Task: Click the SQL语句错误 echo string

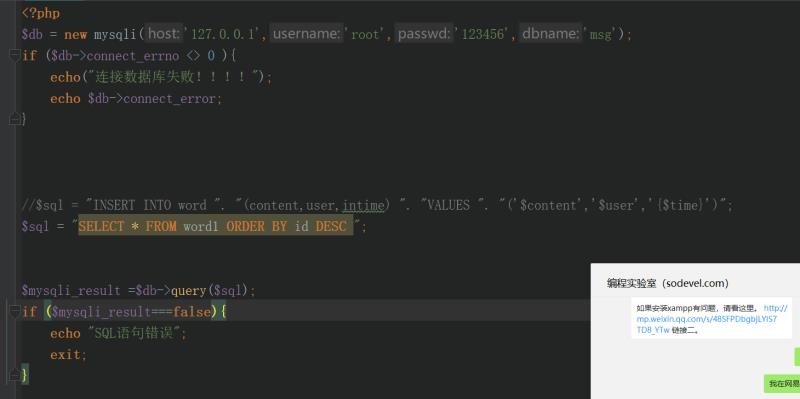Action: tap(135, 333)
